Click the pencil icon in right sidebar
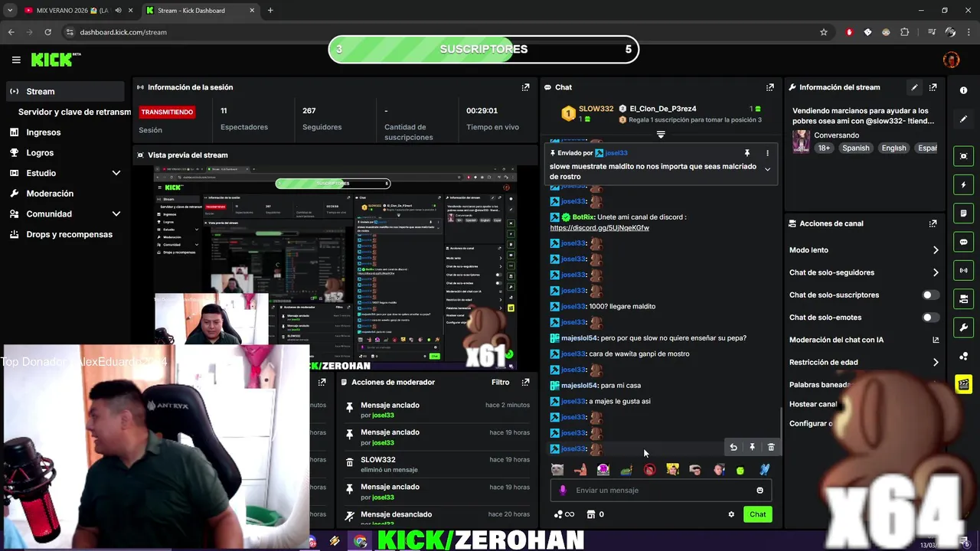 coord(963,119)
